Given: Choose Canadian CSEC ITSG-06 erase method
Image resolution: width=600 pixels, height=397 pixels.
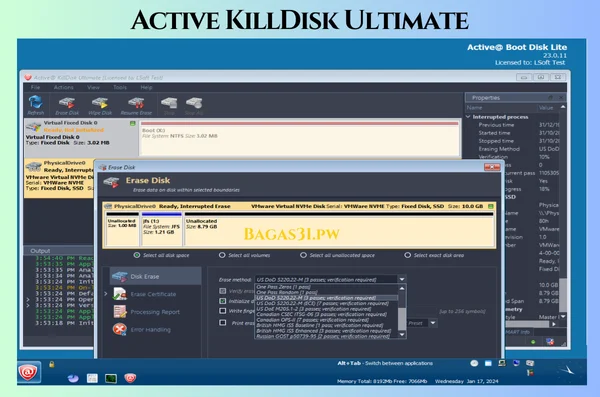Looking at the screenshot, I should [326, 314].
